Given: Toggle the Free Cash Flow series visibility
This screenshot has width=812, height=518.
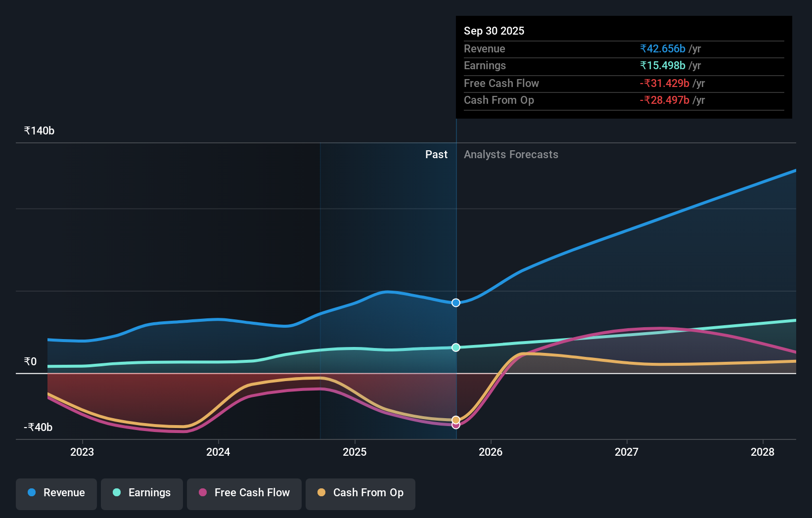Looking at the screenshot, I should [x=244, y=494].
